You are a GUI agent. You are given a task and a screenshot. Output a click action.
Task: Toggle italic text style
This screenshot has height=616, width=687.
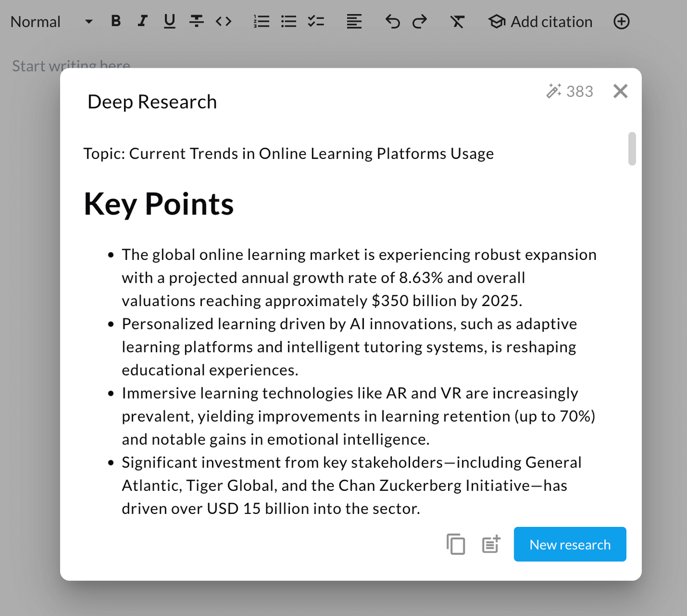coord(142,21)
